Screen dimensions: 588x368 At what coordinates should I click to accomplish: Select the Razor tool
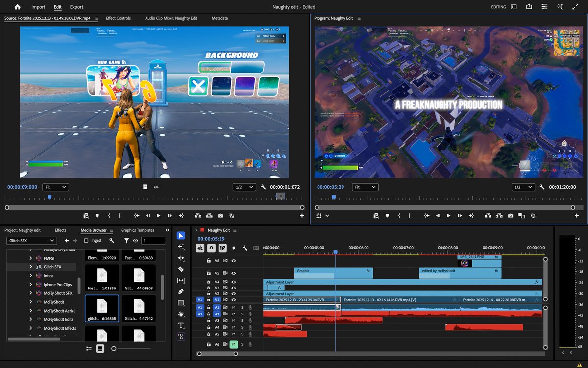(x=181, y=269)
